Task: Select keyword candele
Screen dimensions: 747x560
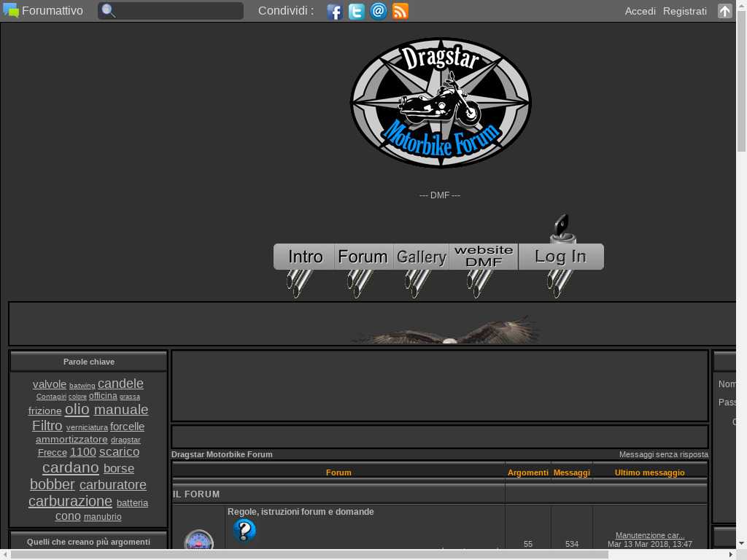Action: [120, 384]
